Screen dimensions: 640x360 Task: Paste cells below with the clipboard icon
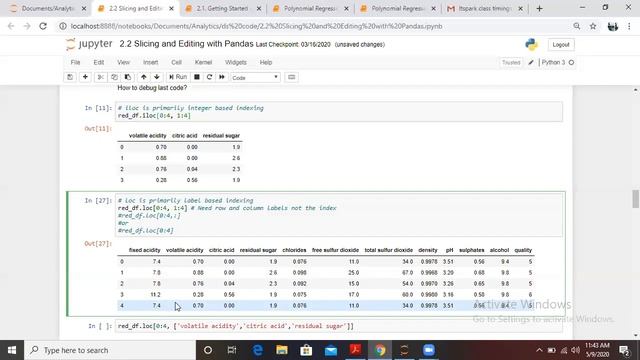128,77
